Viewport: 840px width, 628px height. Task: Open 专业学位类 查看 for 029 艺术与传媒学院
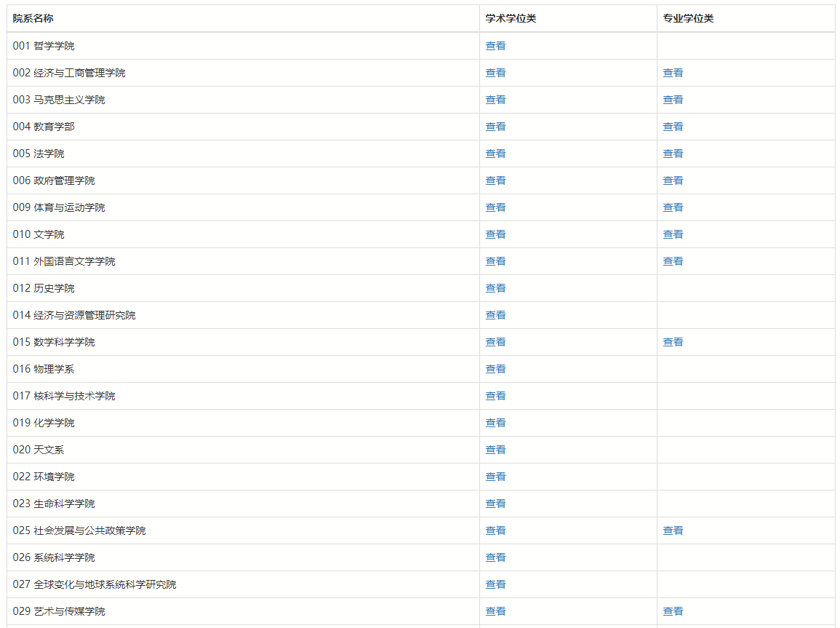673,611
